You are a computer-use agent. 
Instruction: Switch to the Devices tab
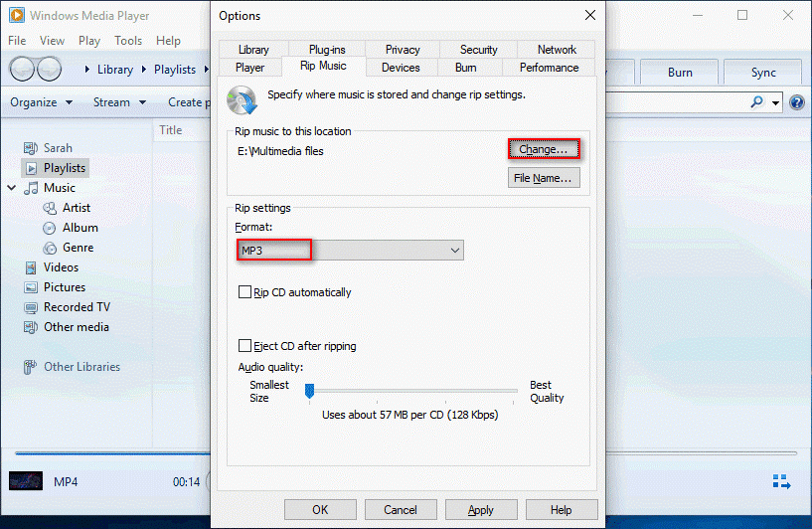click(401, 68)
